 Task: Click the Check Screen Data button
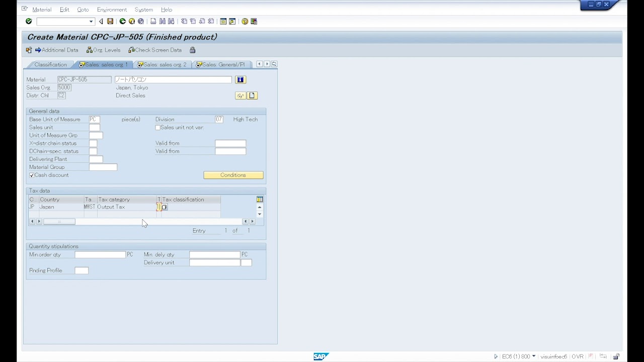154,50
